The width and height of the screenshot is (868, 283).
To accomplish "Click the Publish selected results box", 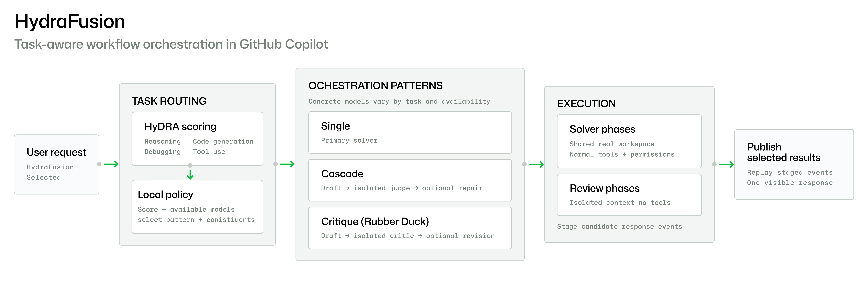I will point(794,165).
